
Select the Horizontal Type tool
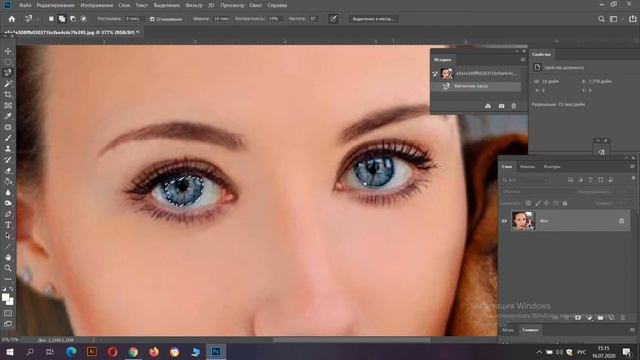click(8, 225)
